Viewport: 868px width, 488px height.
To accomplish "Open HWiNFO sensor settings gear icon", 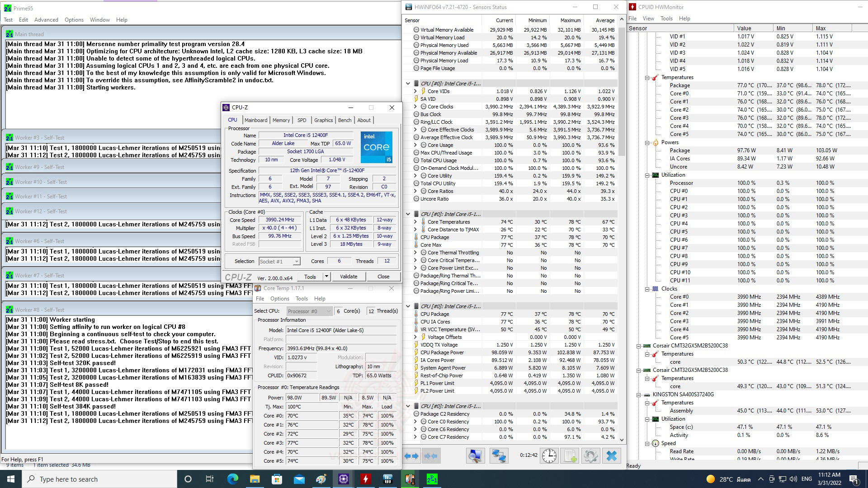I will click(590, 456).
